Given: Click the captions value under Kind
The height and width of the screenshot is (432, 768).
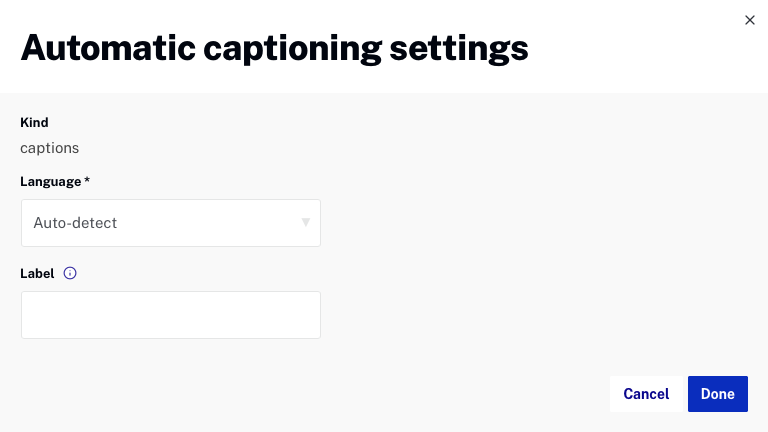Looking at the screenshot, I should pos(50,148).
